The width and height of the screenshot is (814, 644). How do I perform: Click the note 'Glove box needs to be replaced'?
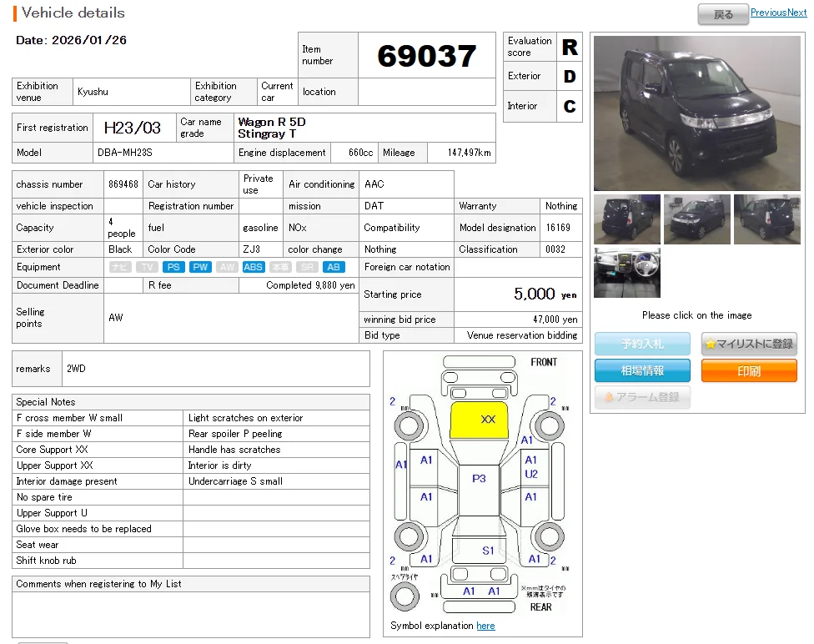[x=83, y=529]
